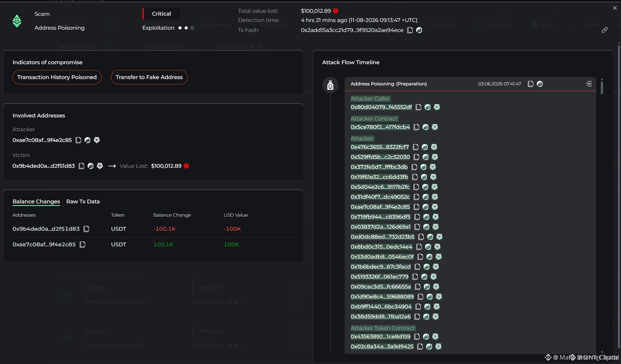Click token contract address 0x43563892...1ce8d159

click(x=381, y=337)
